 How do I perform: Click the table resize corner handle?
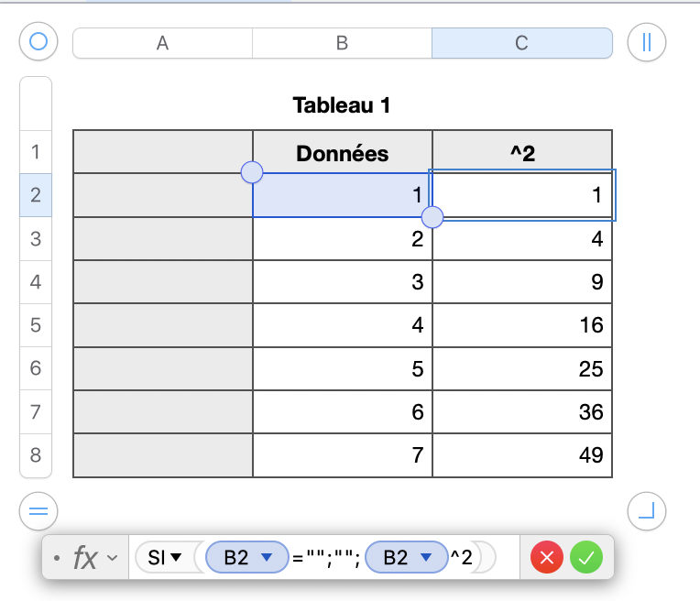pyautogui.click(x=647, y=511)
